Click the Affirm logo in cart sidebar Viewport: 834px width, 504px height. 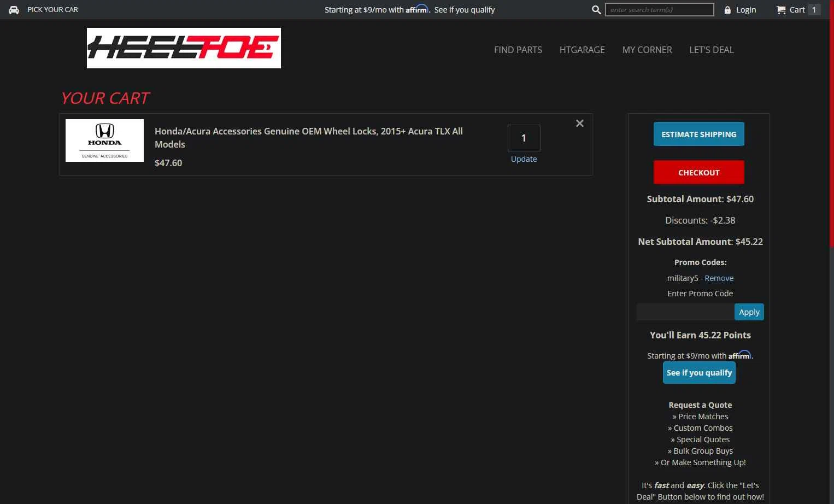(x=740, y=355)
